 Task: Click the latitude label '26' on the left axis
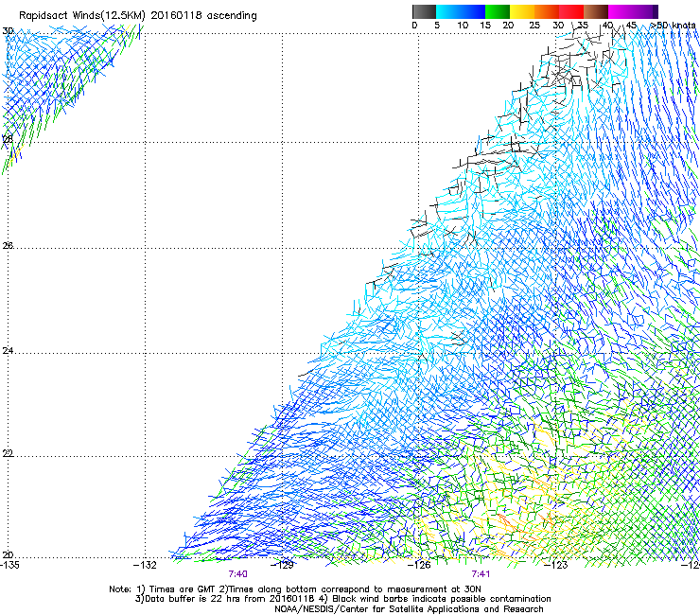[x=8, y=245]
